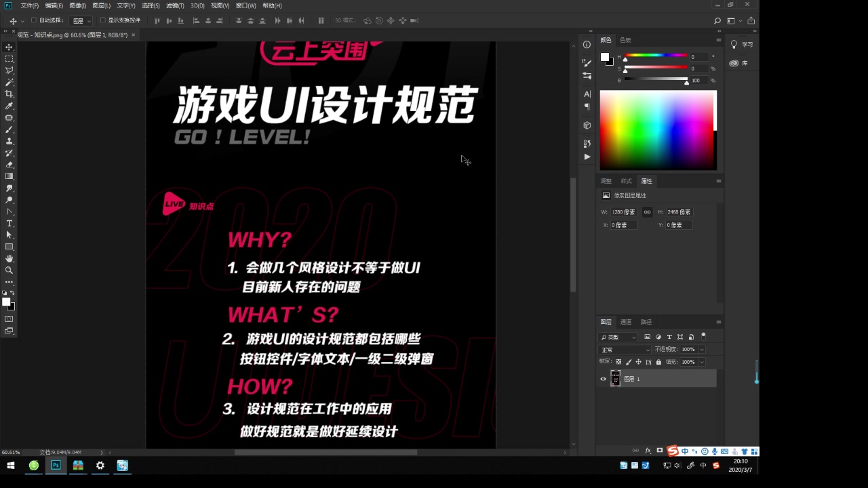The image size is (868, 488).
Task: Open the Color panel flyout menu
Action: pos(718,40)
